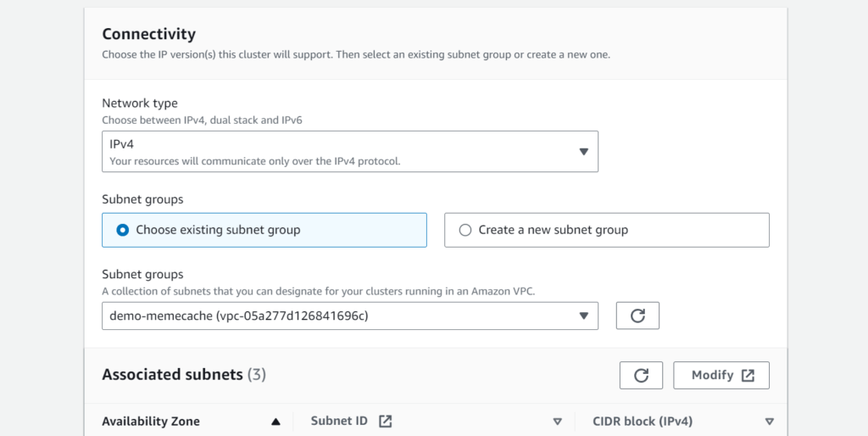Click the external link icon beside Subnet ID
Screen dimensions: 868x436
pos(385,421)
